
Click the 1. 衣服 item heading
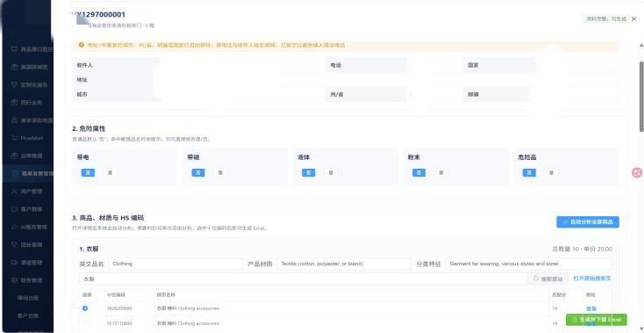[x=89, y=250]
